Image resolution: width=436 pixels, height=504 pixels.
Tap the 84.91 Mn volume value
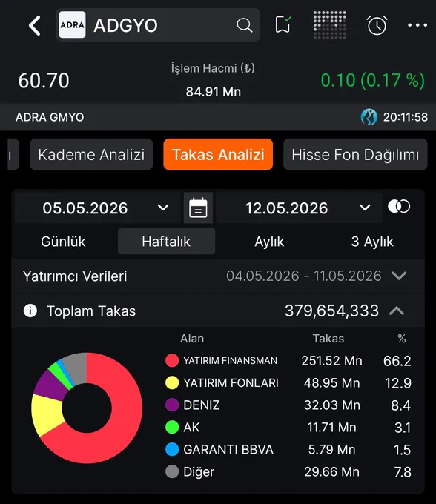(213, 92)
